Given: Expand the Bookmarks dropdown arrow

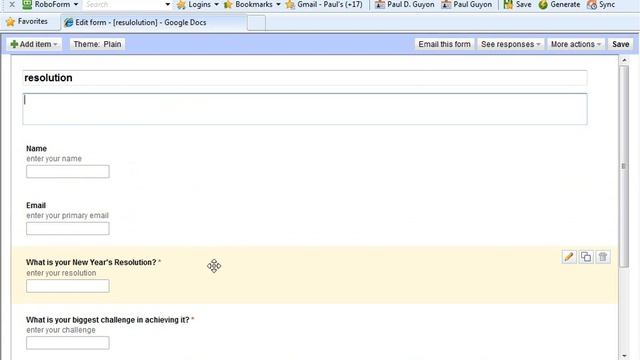Looking at the screenshot, I should pos(278,4).
